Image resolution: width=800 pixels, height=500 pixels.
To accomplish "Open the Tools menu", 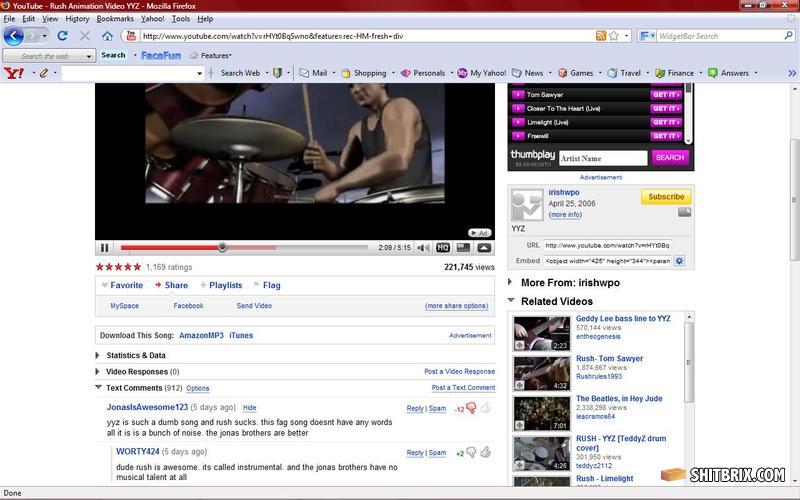I will pos(181,19).
